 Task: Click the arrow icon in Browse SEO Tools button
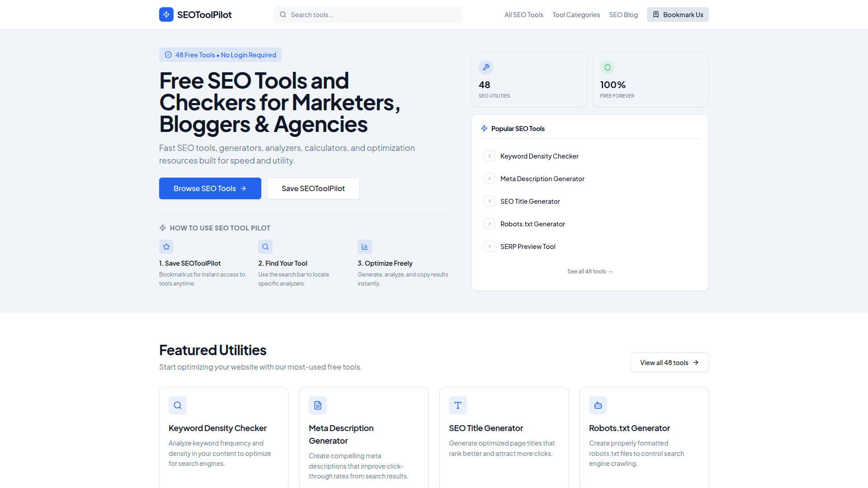pyautogui.click(x=243, y=188)
